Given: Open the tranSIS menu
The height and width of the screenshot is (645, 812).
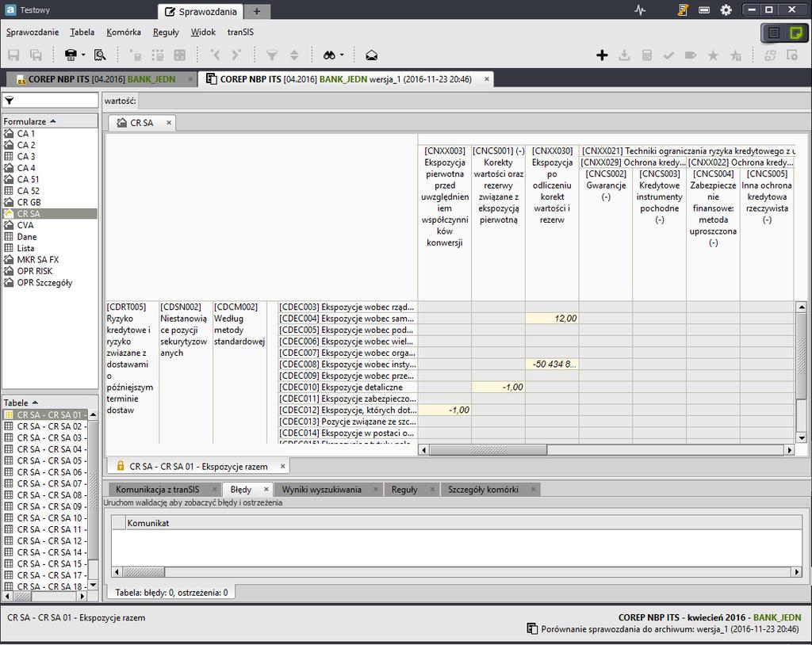Looking at the screenshot, I should [x=240, y=32].
